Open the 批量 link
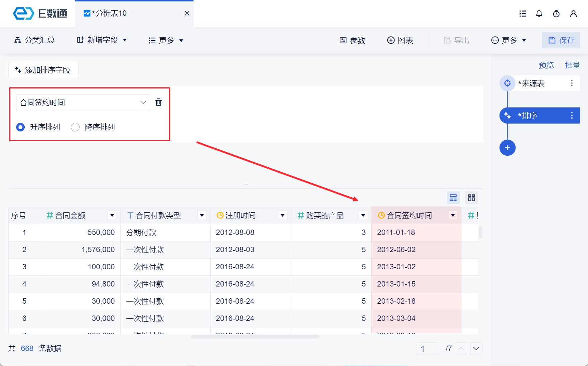This screenshot has width=588, height=366. tap(572, 65)
